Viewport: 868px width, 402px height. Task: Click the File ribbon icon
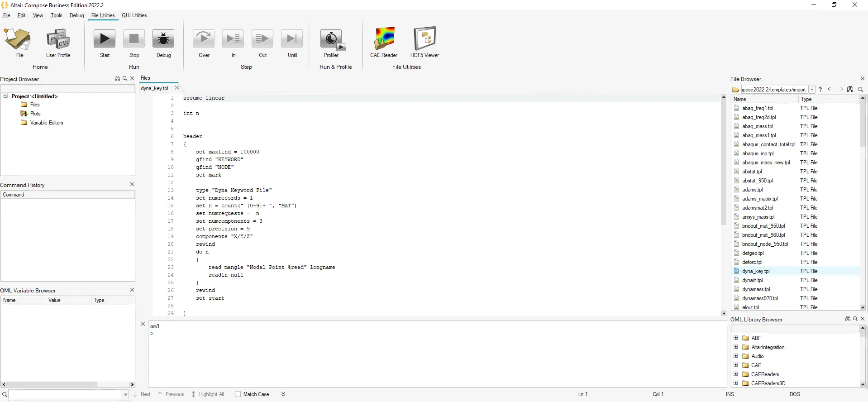[x=17, y=39]
